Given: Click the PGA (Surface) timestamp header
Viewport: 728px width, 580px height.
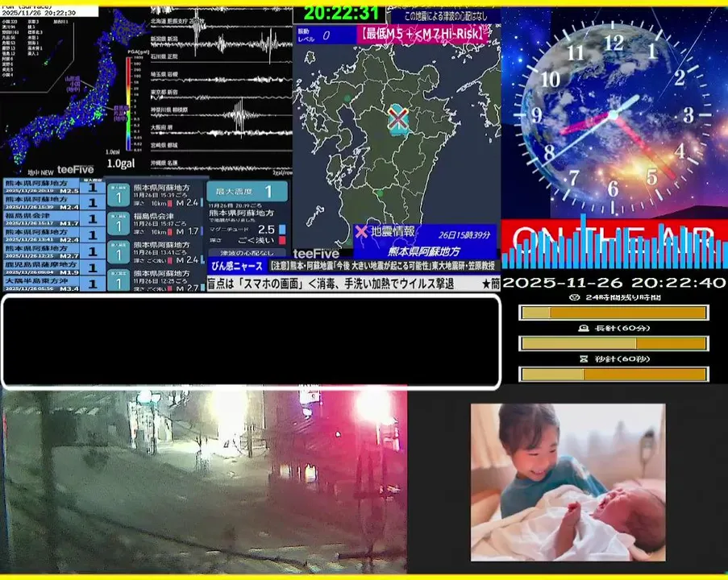Looking at the screenshot, I should point(48,10).
